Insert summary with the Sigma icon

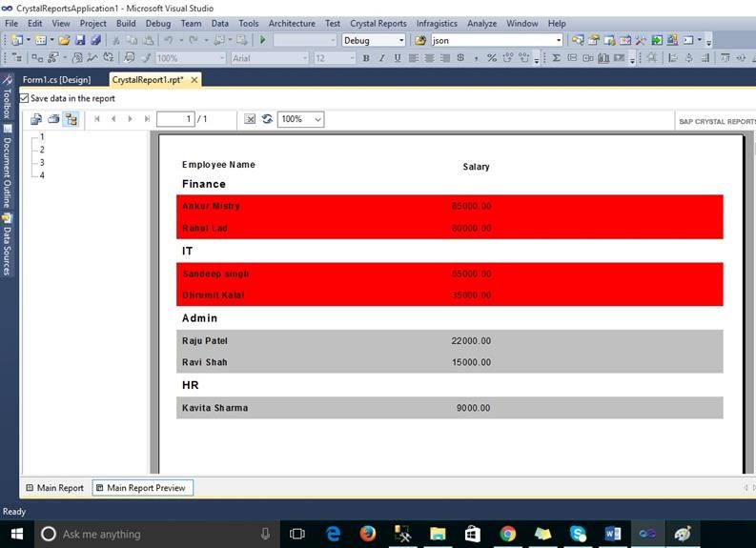556,58
